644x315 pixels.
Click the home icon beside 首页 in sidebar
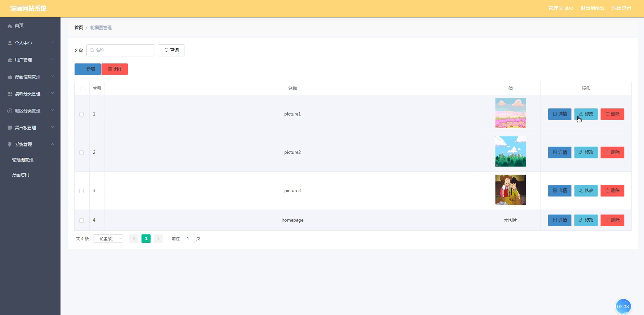pyautogui.click(x=10, y=26)
